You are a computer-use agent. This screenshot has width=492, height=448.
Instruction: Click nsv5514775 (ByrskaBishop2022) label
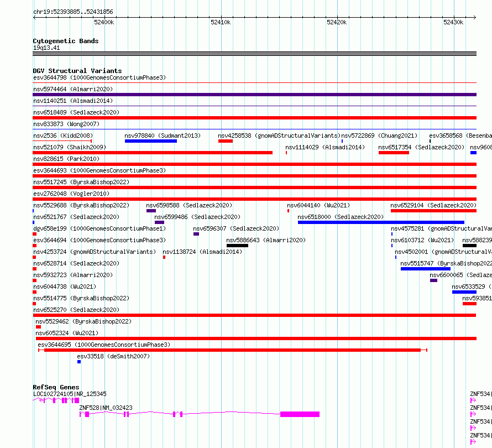(x=81, y=298)
